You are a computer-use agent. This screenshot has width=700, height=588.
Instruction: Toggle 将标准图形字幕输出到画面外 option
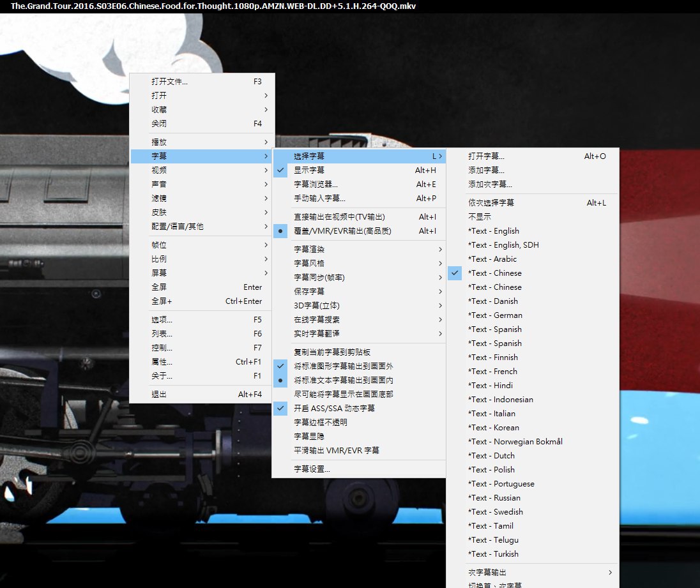click(343, 366)
